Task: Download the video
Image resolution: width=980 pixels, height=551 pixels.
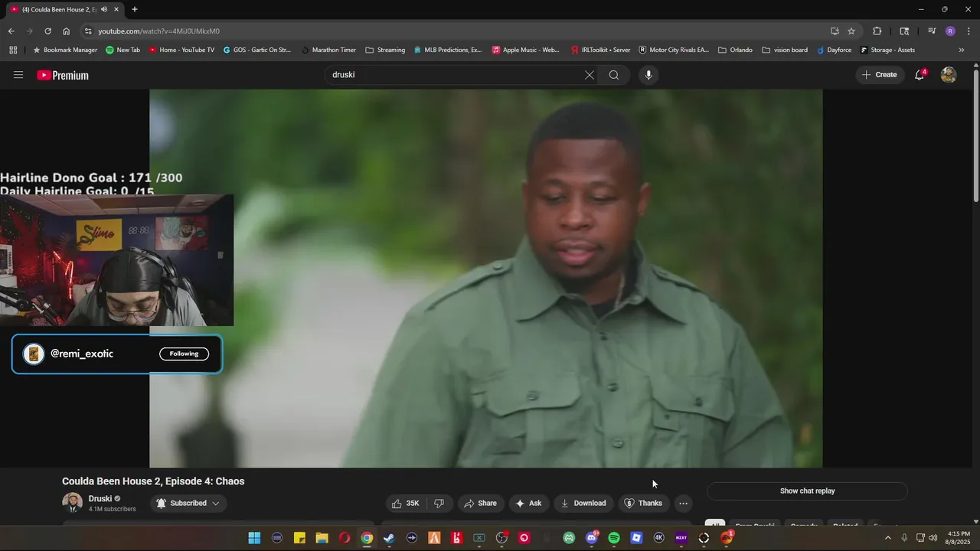Action: coord(583,503)
